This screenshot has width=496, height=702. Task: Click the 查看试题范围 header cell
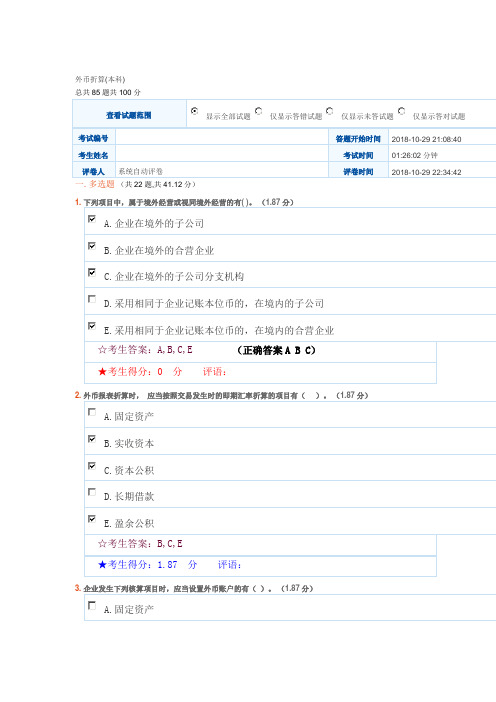129,115
